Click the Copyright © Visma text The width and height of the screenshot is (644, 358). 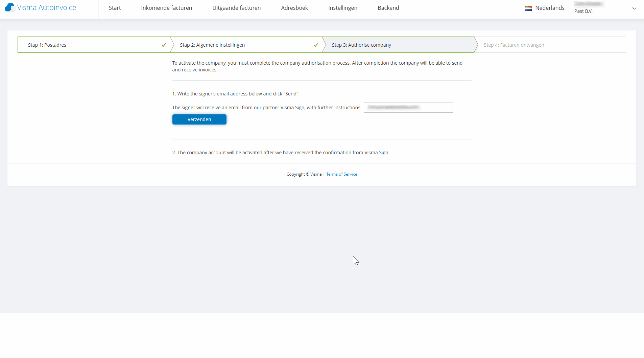point(304,174)
